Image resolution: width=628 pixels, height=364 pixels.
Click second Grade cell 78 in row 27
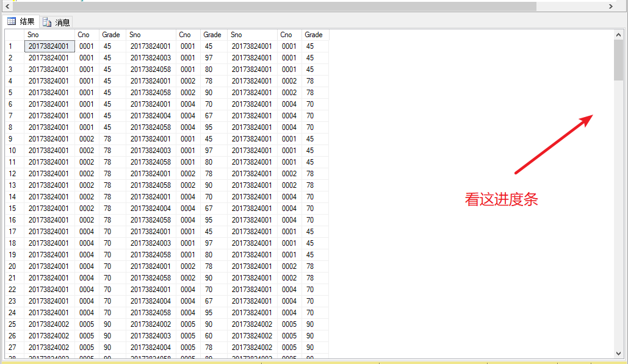pyautogui.click(x=214, y=348)
